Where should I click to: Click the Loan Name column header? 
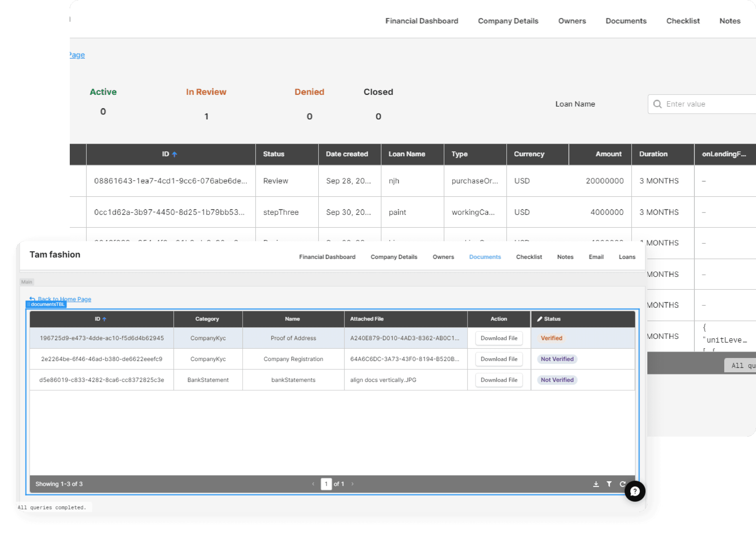click(412, 154)
